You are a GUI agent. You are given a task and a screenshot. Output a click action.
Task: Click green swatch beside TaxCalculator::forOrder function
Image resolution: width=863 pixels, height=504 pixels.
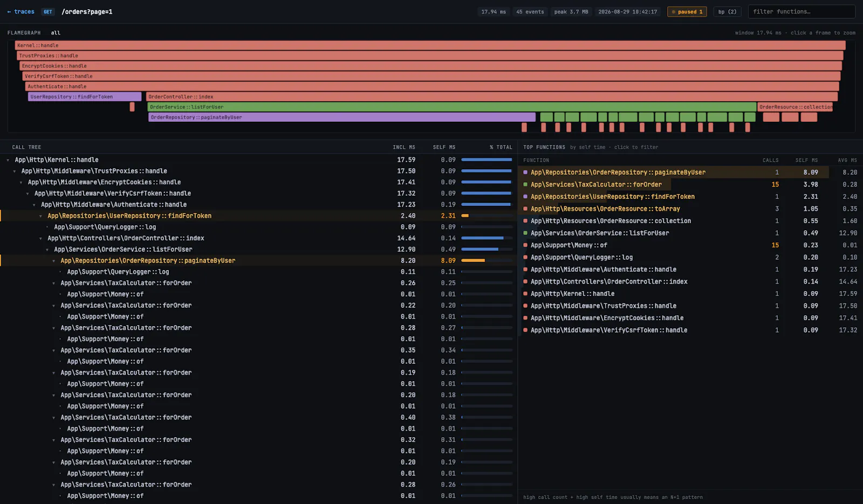pyautogui.click(x=525, y=184)
